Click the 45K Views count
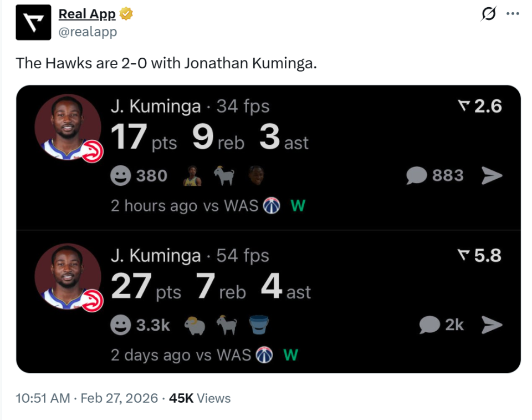Image resolution: width=532 pixels, height=420 pixels. click(199, 398)
